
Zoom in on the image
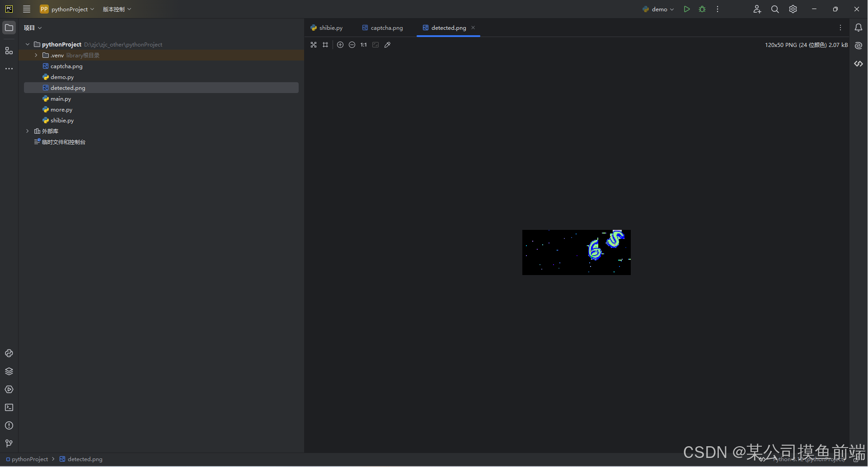pyautogui.click(x=340, y=45)
